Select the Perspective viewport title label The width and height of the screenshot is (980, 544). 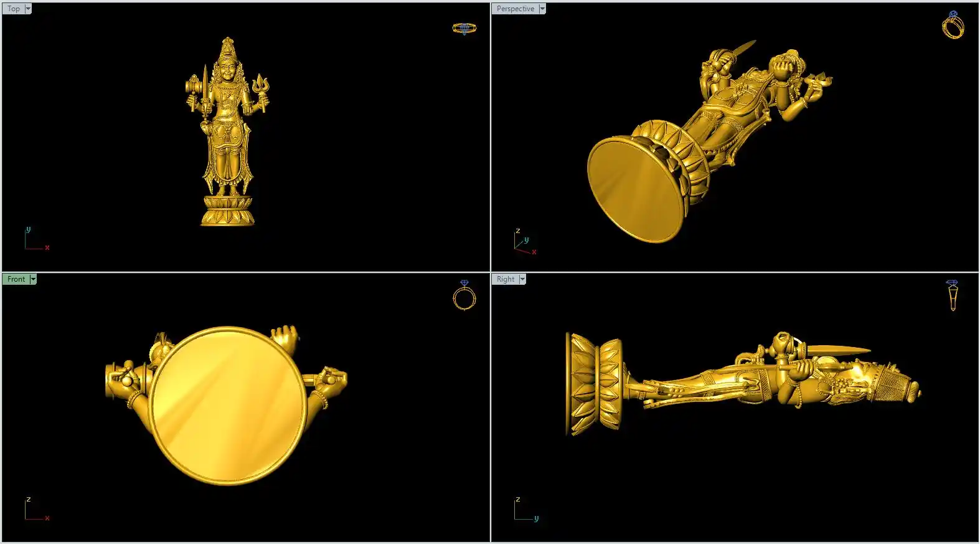coord(515,9)
